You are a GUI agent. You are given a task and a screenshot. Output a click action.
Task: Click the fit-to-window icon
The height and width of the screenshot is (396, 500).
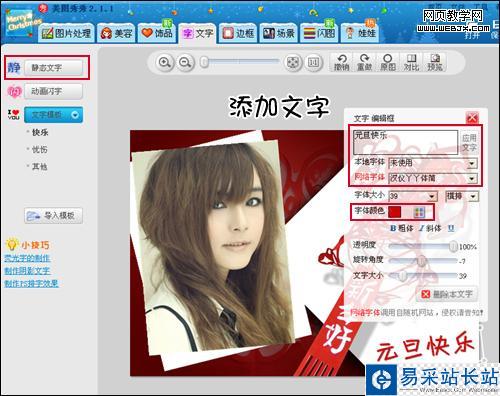[293, 62]
